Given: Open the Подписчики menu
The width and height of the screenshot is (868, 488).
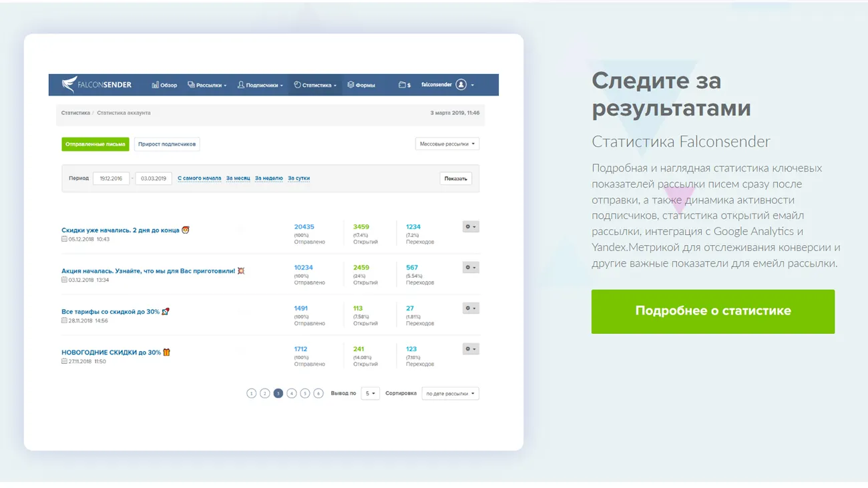Looking at the screenshot, I should pyautogui.click(x=260, y=85).
